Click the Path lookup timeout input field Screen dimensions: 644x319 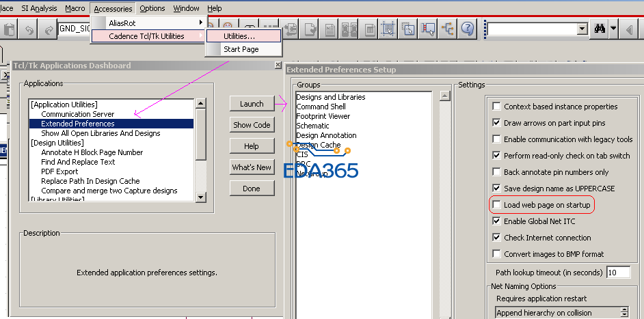[x=618, y=272]
